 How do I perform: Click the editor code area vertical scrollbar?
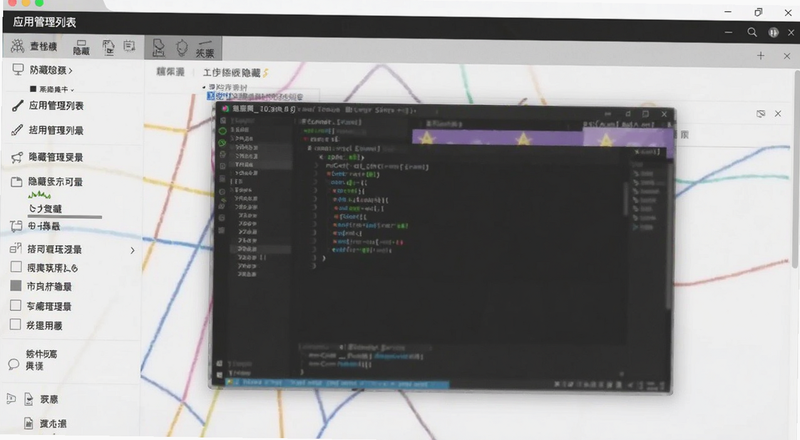click(625, 199)
